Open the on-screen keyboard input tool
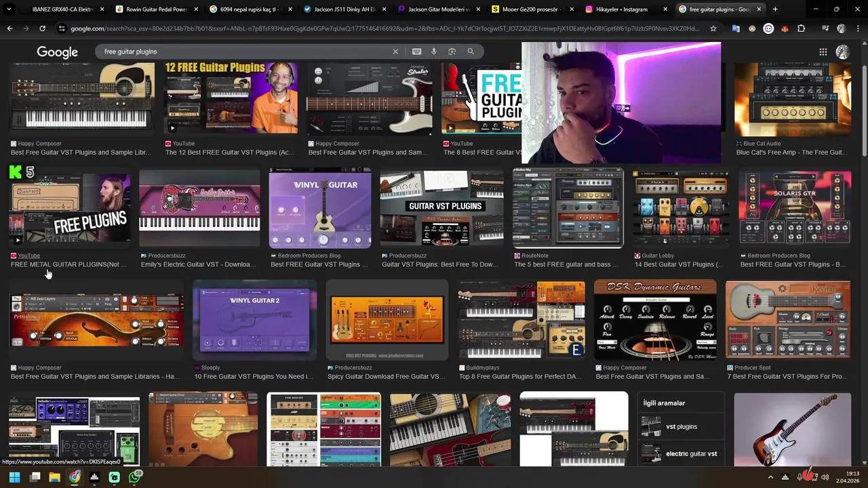This screenshot has width=868, height=488. (x=416, y=52)
